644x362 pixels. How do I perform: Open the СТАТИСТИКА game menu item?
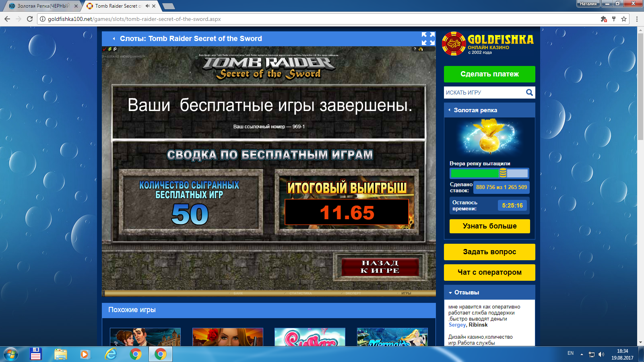[300, 293]
